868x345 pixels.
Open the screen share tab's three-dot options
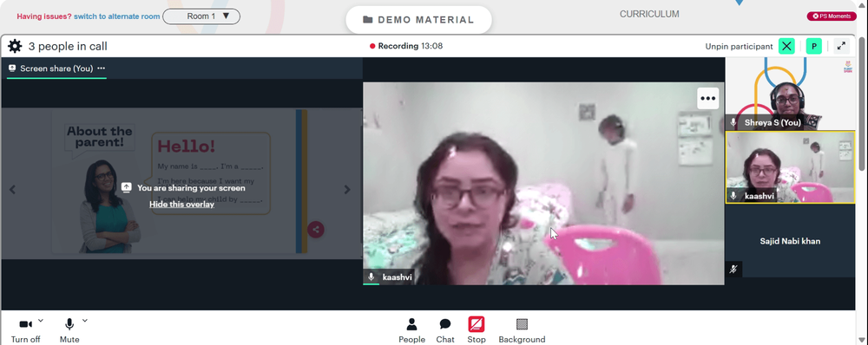click(102, 68)
